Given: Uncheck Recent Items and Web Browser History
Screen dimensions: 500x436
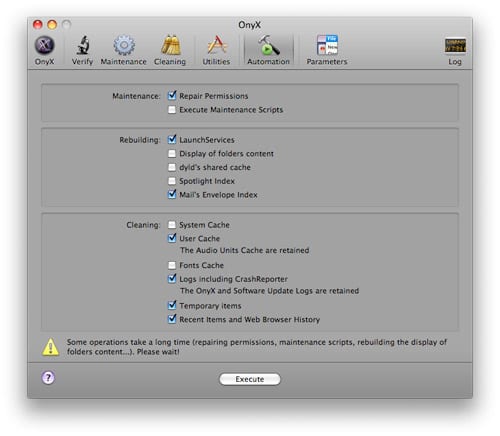Looking at the screenshot, I should 172,319.
